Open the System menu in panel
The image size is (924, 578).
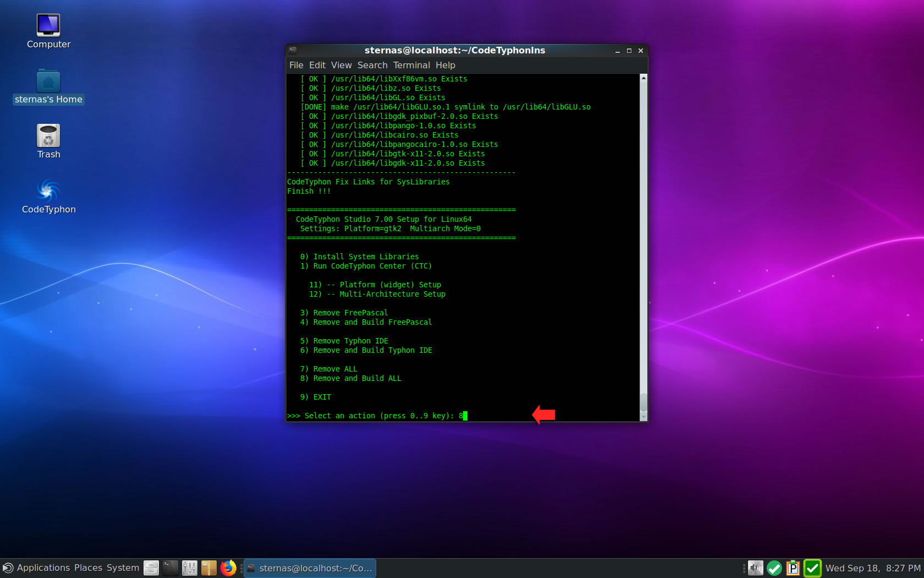tap(123, 568)
